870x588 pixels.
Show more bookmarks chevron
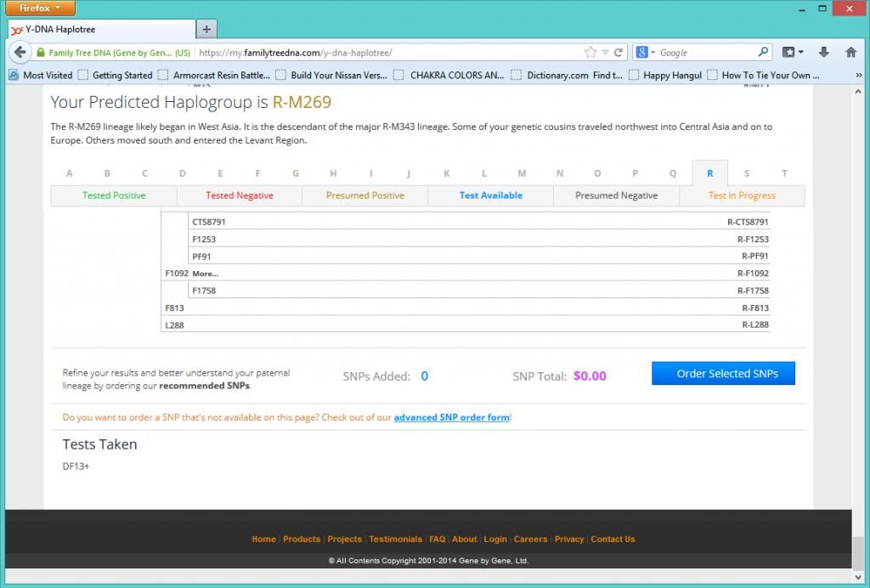pos(859,75)
